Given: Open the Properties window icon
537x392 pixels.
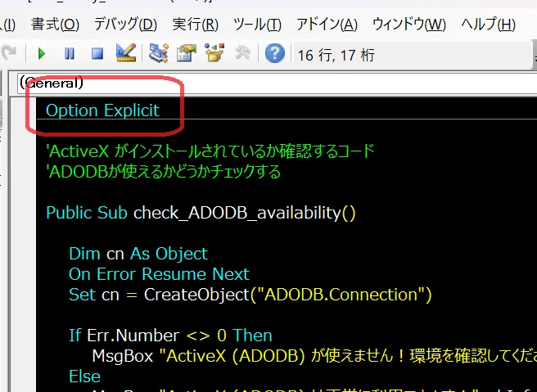Looking at the screenshot, I should [x=187, y=53].
